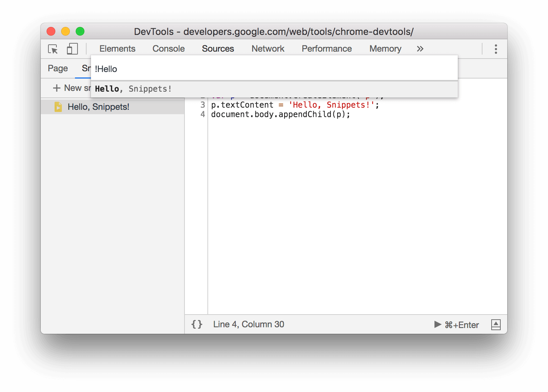Click the !Hello command input field
The image size is (548, 392).
pos(274,69)
